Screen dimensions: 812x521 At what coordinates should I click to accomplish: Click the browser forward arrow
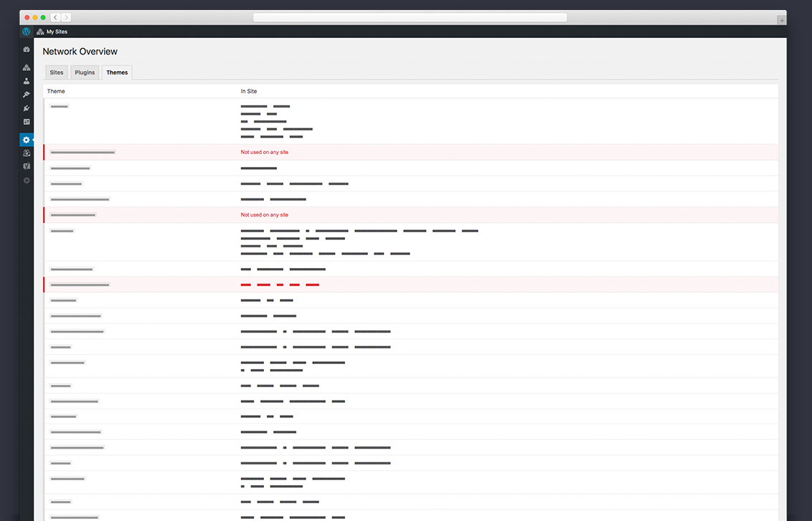click(66, 18)
